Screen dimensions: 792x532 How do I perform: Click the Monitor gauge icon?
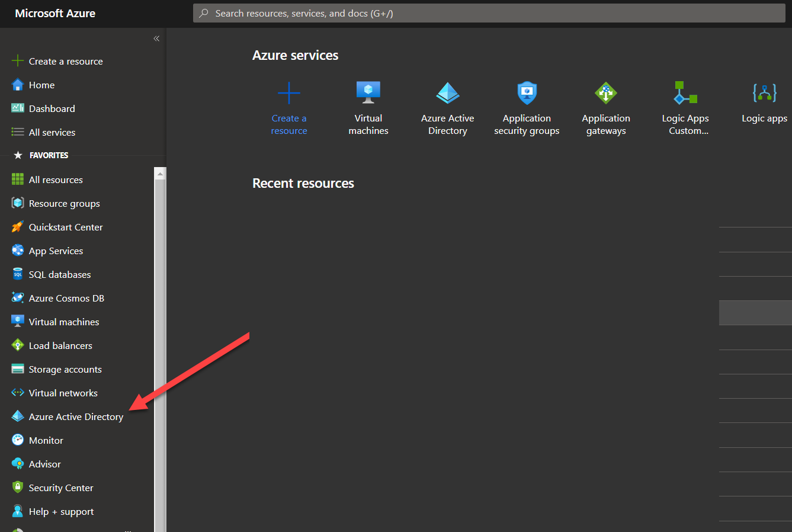[x=18, y=440]
